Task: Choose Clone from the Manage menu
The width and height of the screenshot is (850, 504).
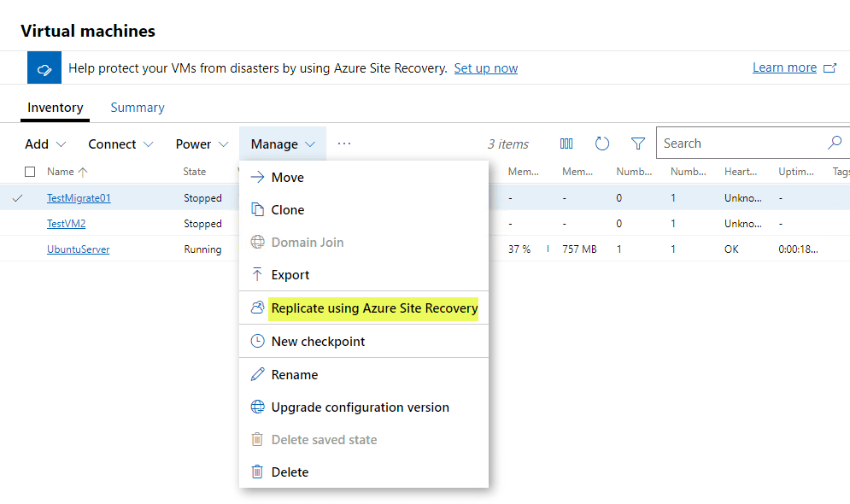Action: pyautogui.click(x=364, y=210)
